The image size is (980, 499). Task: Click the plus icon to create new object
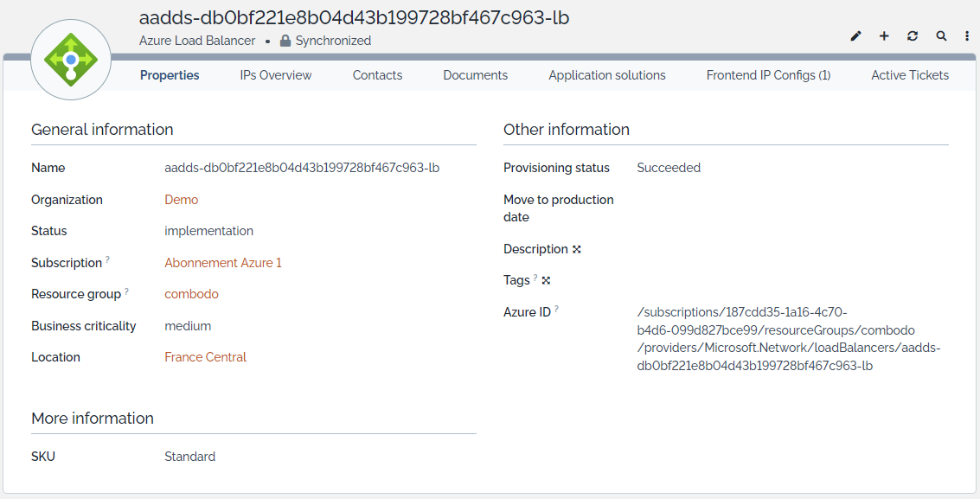pos(884,36)
